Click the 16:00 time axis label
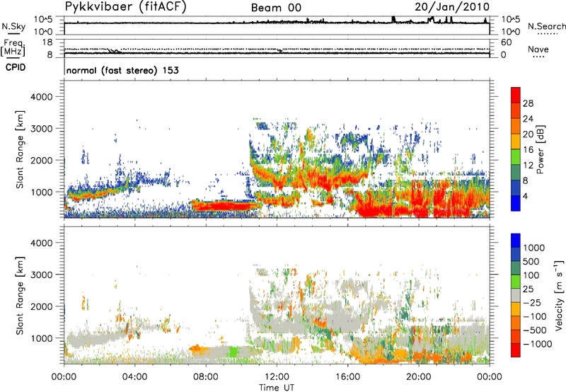 (x=347, y=377)
